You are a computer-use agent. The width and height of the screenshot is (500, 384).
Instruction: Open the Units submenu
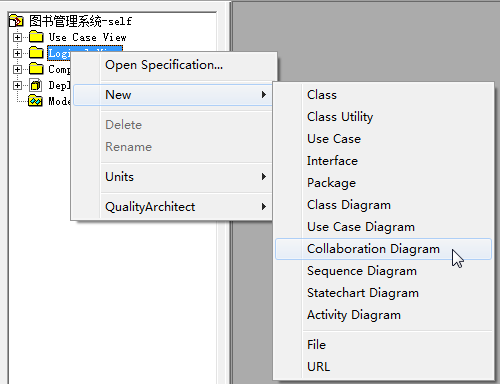(x=173, y=177)
